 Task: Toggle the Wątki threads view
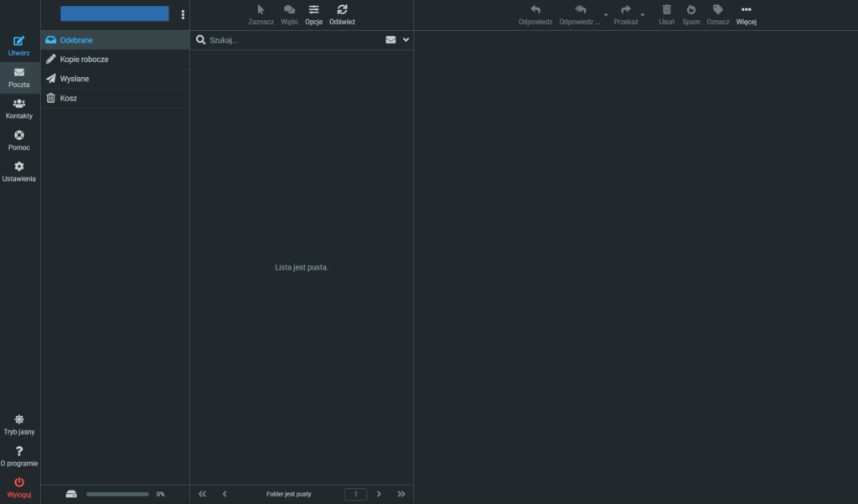click(x=290, y=10)
